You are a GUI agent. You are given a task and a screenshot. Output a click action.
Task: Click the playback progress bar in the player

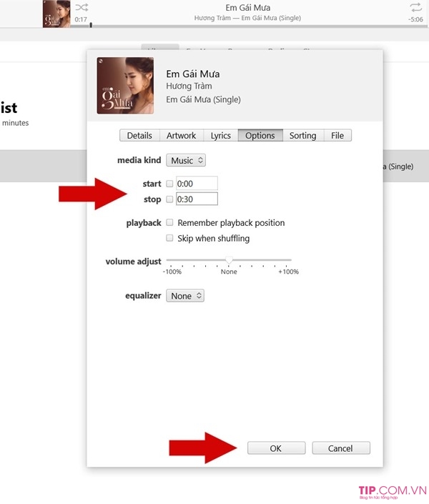coord(250,26)
